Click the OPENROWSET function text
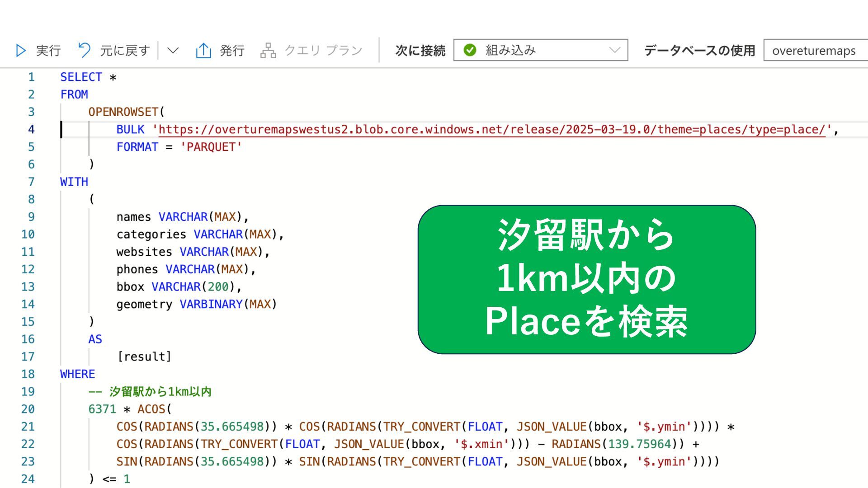 point(123,112)
